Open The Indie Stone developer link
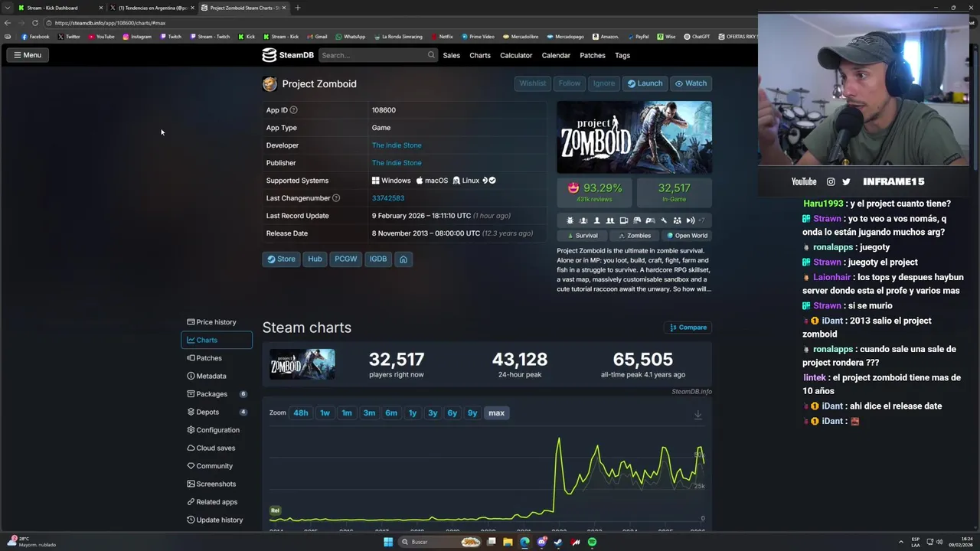The image size is (980, 551). (x=397, y=145)
